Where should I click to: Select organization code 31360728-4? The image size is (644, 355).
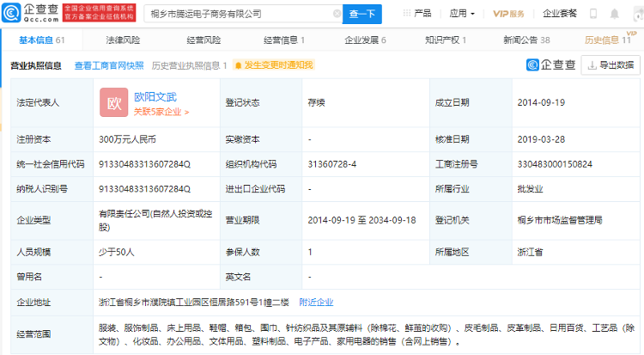pos(332,164)
